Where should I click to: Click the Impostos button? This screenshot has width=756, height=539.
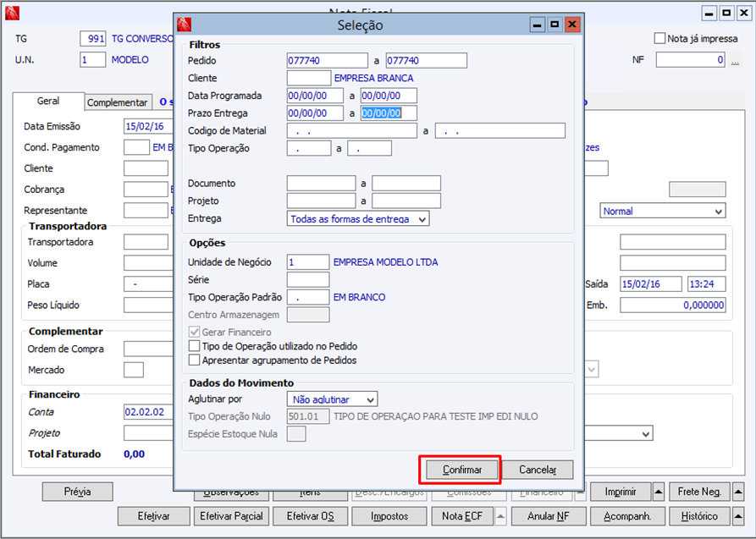(x=389, y=516)
